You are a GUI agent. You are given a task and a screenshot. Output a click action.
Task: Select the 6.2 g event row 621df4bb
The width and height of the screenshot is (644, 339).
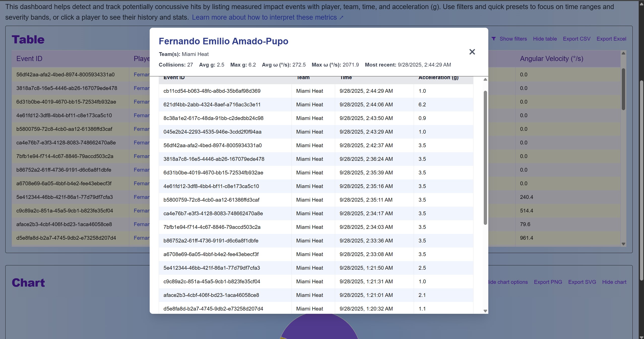pos(212,105)
